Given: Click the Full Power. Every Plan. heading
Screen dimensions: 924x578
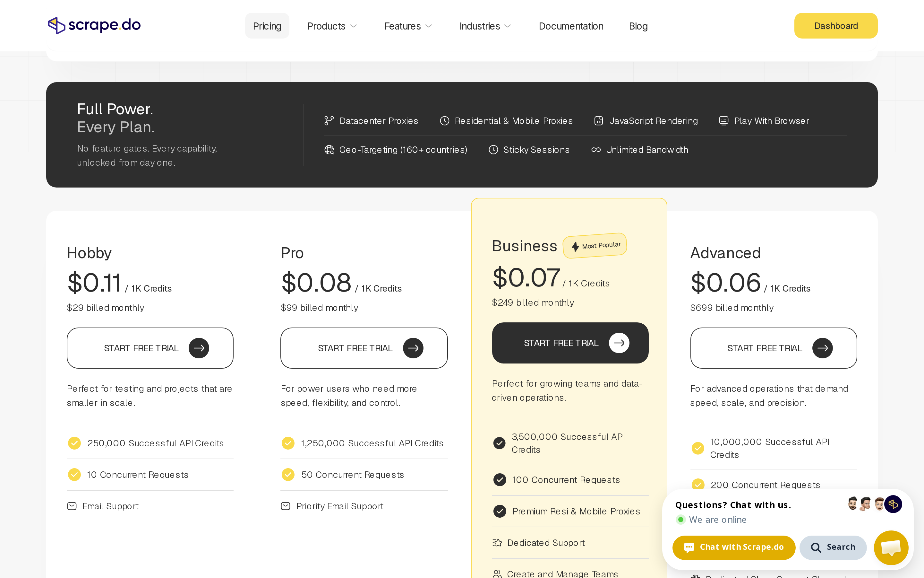Looking at the screenshot, I should coord(116,118).
